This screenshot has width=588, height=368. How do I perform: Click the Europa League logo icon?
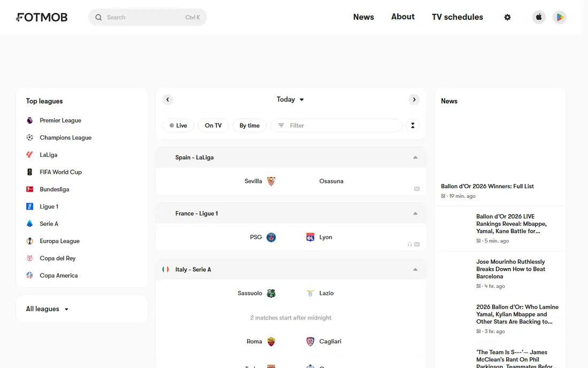click(29, 241)
